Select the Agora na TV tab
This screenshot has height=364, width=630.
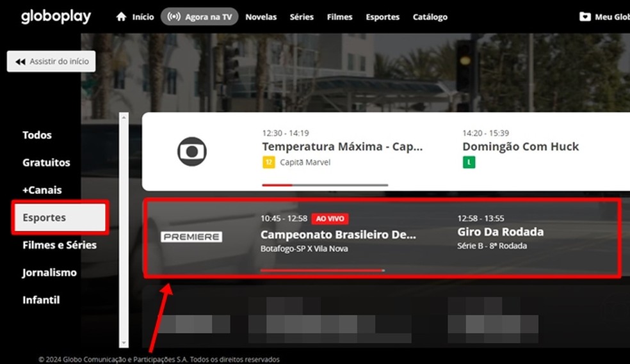point(199,17)
